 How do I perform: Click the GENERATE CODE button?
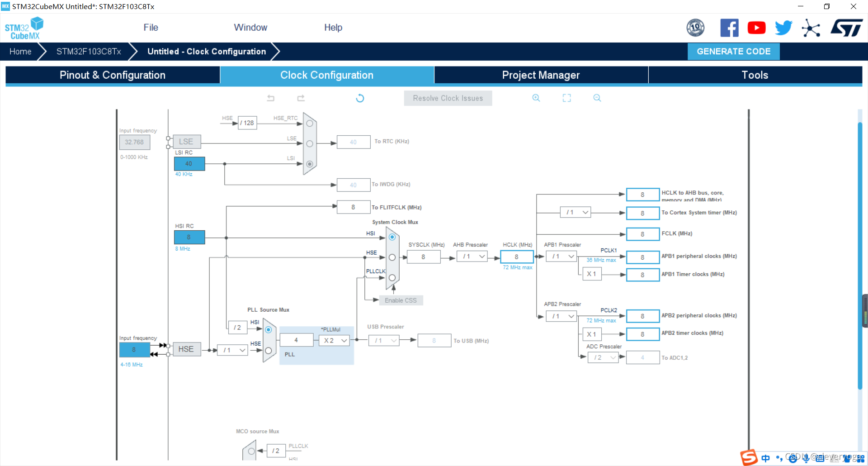734,52
